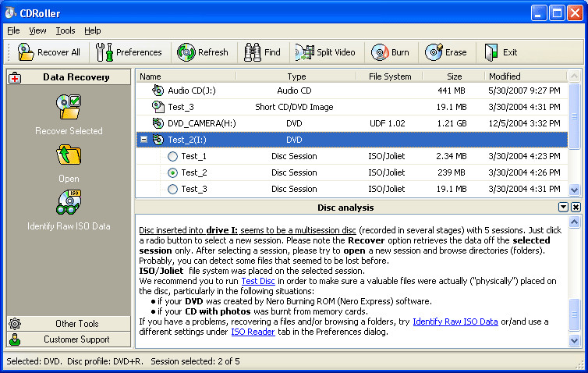This screenshot has width=588, height=373.
Task: Click the Refresh toolbar icon
Action: click(186, 52)
